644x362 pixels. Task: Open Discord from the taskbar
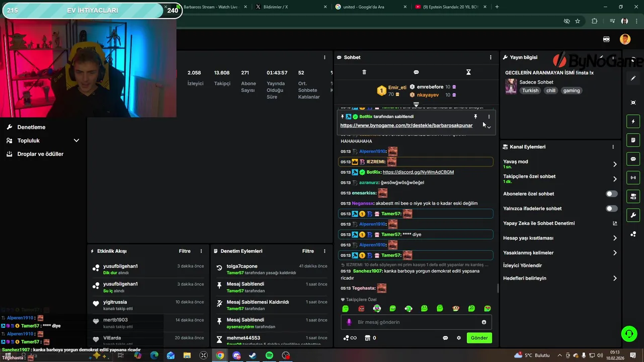(236, 355)
